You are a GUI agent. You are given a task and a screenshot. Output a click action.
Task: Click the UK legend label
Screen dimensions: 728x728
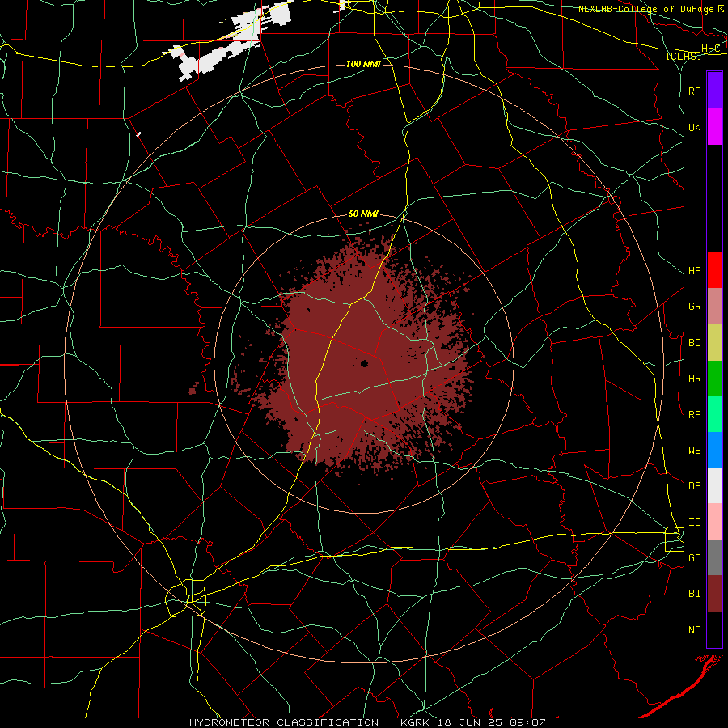click(x=694, y=127)
